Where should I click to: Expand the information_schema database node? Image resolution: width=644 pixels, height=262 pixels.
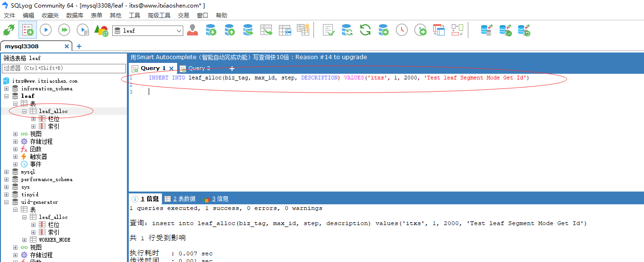point(7,88)
